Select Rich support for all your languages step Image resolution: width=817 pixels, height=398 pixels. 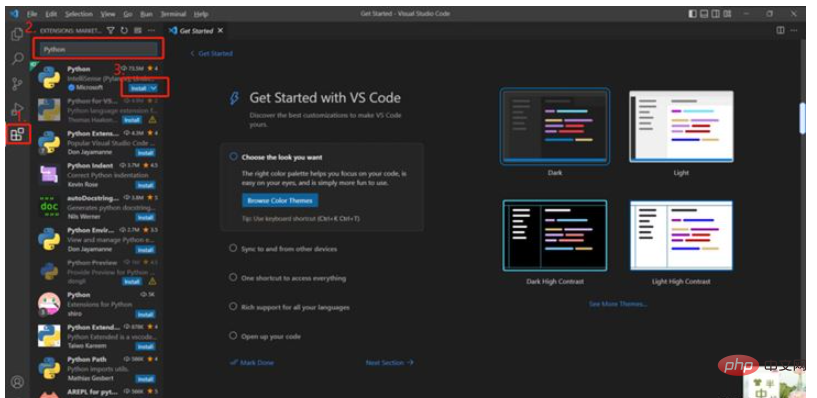click(x=289, y=307)
